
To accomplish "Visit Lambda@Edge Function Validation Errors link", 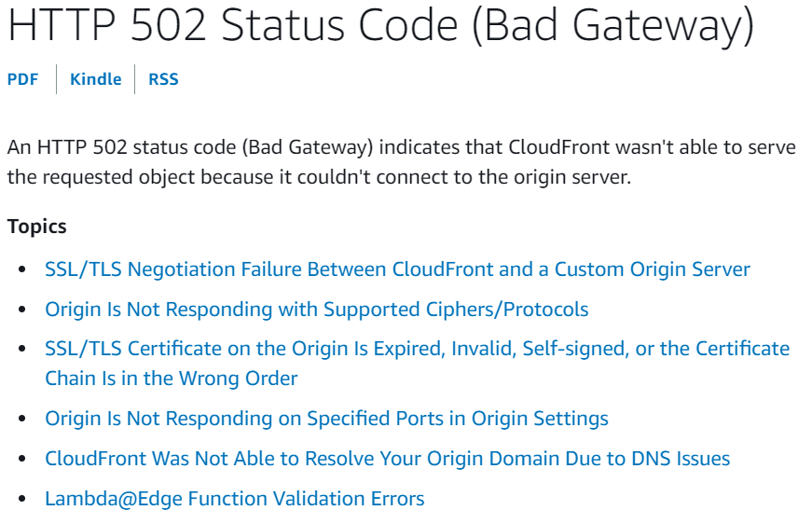I will click(x=234, y=499).
